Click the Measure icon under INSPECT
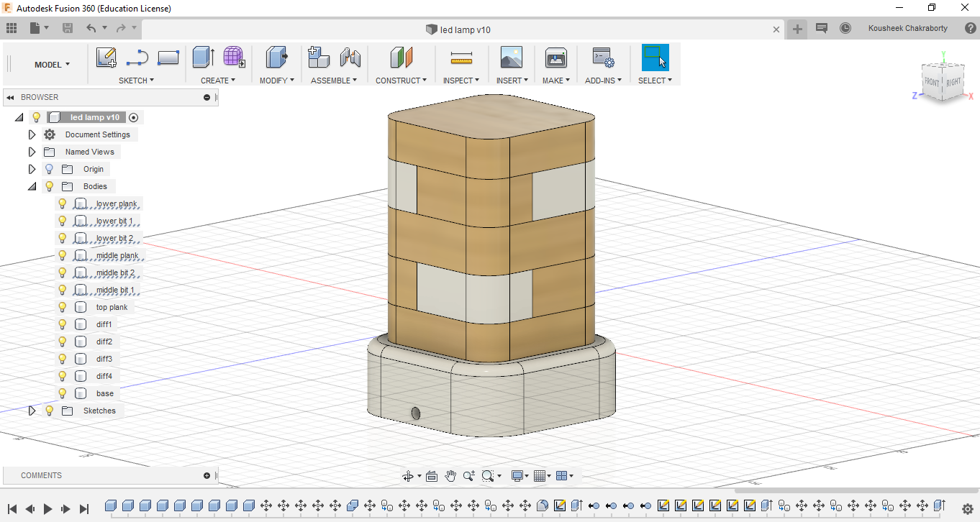980x522 pixels. tap(461, 57)
